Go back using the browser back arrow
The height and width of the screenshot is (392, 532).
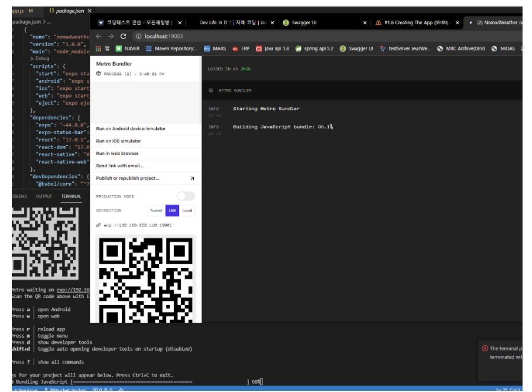98,36
